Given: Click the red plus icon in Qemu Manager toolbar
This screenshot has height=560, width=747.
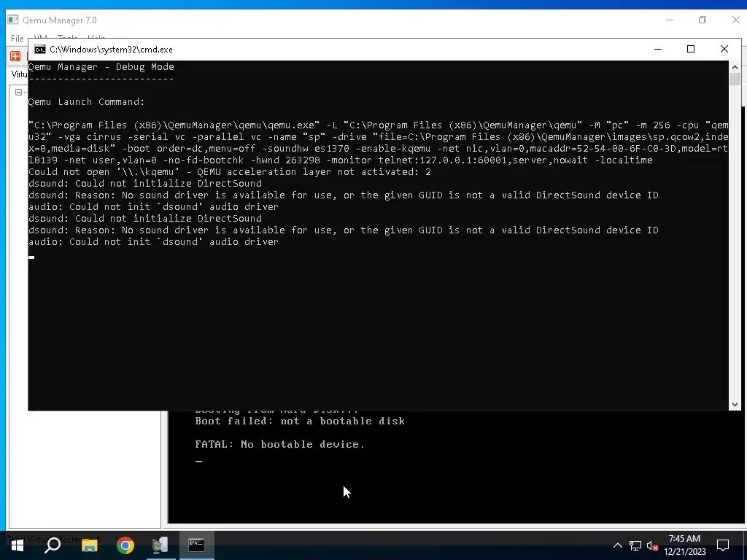Looking at the screenshot, I should coord(15,56).
